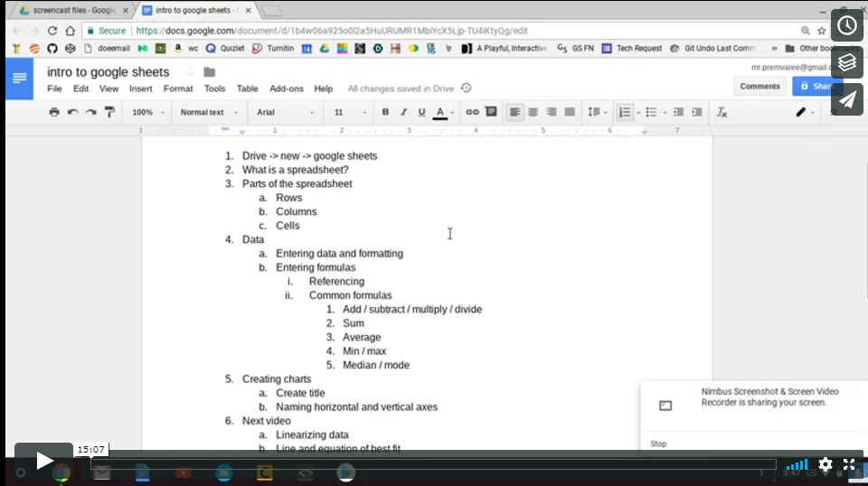Click the paint format icon
868x486 pixels.
[x=109, y=112]
